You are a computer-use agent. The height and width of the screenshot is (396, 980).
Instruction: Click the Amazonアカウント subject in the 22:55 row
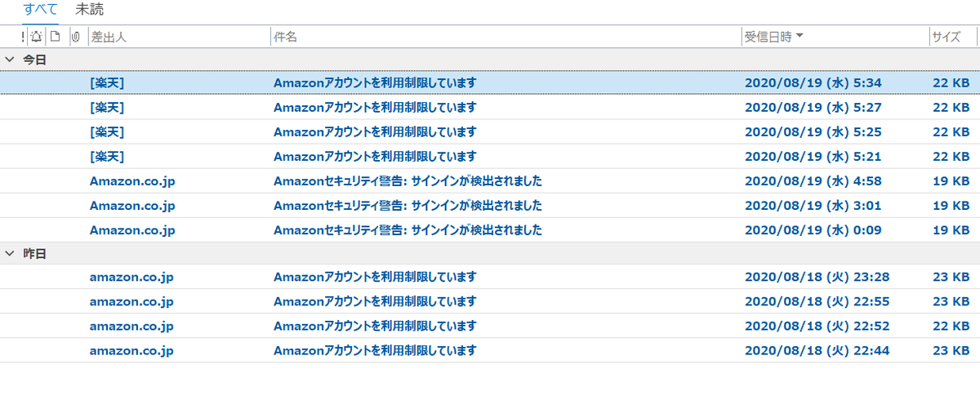375,301
